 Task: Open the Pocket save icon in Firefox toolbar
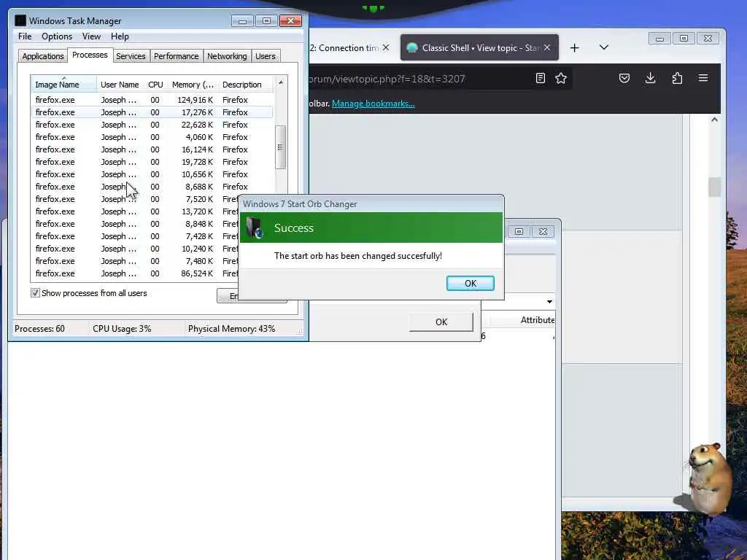click(x=624, y=78)
